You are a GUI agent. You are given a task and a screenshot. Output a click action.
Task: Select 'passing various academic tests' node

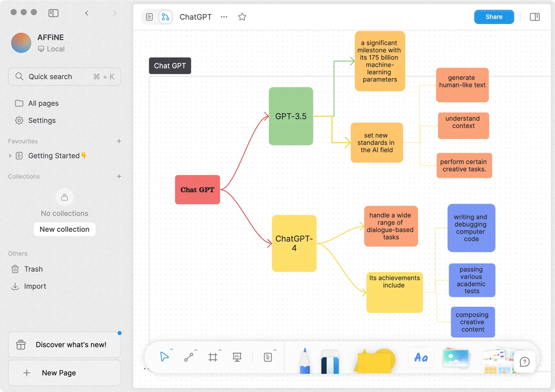click(472, 280)
